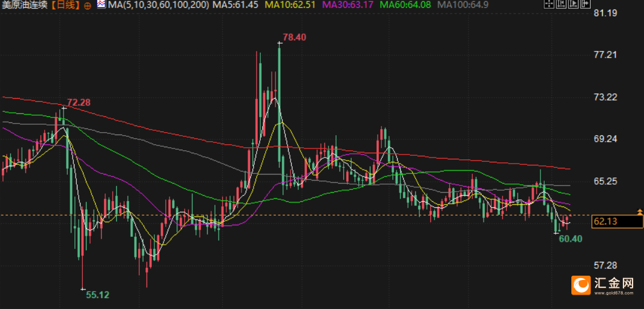644x309 pixels.
Task: Click the jump-to-start chart icon
Action: tap(561, 4)
